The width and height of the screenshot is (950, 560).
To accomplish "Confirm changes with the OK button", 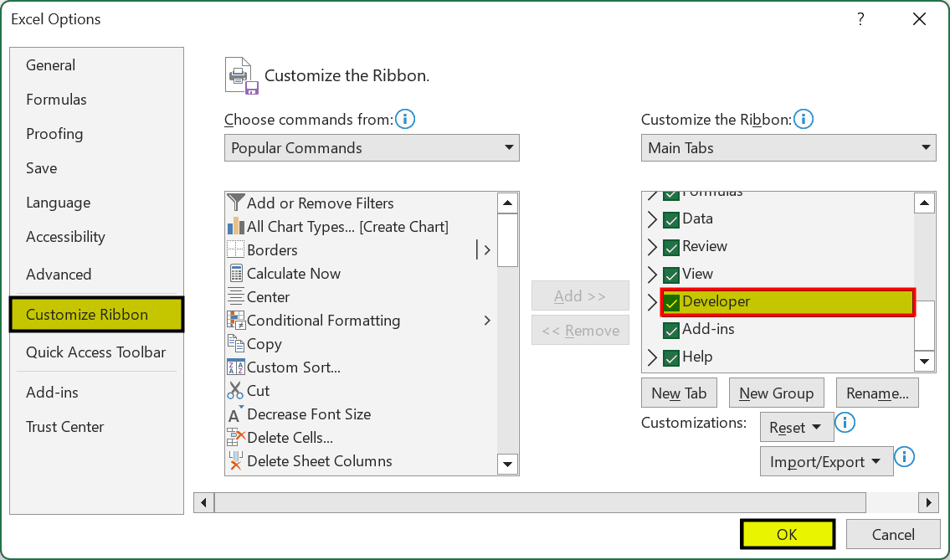I will pyautogui.click(x=787, y=534).
